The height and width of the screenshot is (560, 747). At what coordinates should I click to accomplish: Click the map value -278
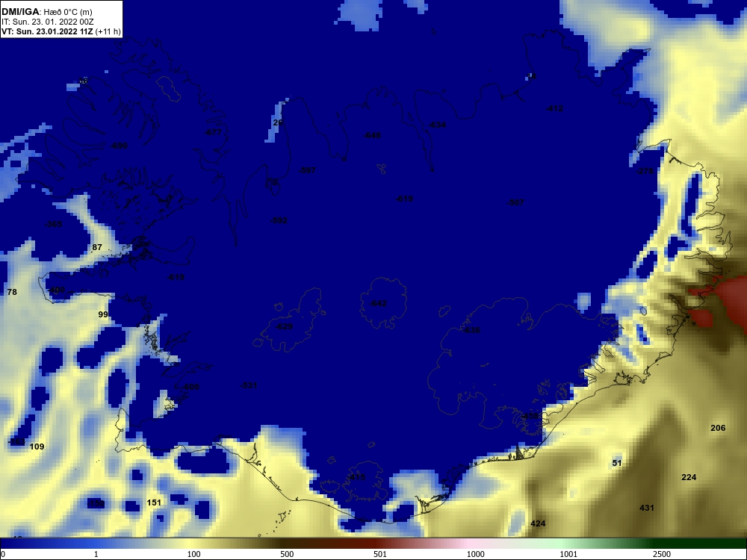(x=645, y=171)
